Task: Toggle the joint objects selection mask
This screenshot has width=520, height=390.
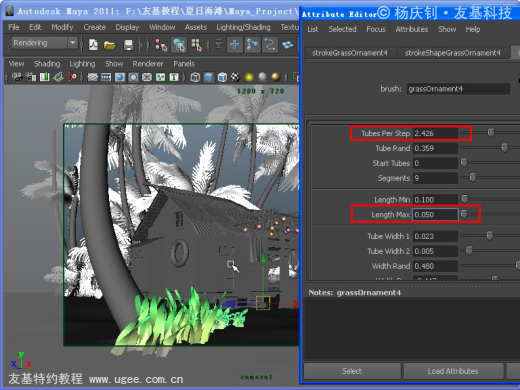Action: 252,45
